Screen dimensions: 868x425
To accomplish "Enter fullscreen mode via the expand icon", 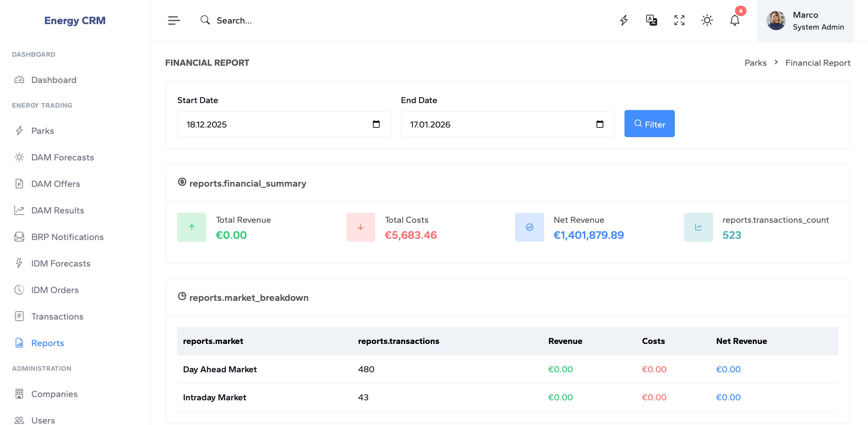I will pos(679,20).
